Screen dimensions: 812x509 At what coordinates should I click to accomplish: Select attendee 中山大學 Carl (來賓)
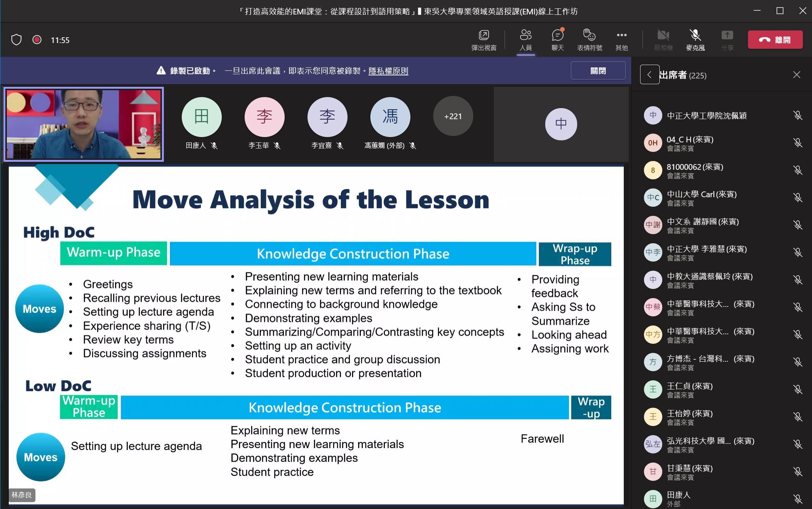click(x=722, y=198)
